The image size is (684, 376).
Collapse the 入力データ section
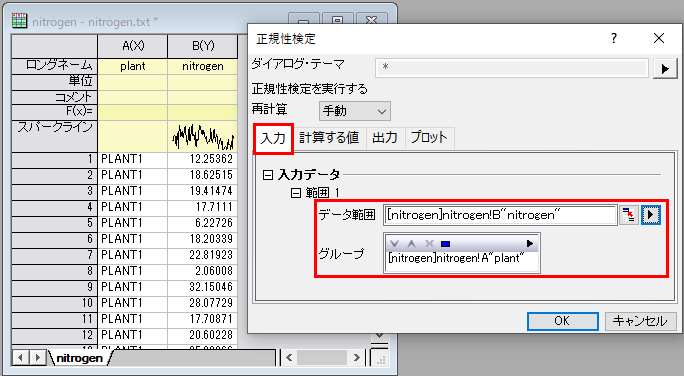pyautogui.click(x=268, y=175)
